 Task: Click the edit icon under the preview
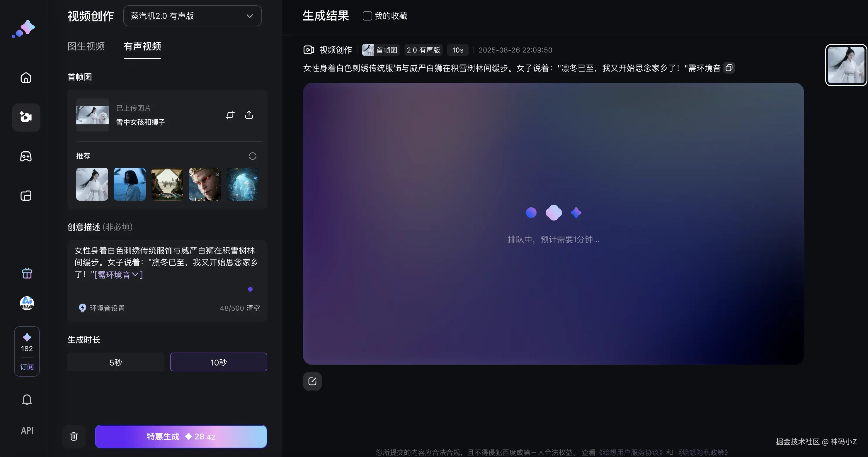click(x=312, y=381)
